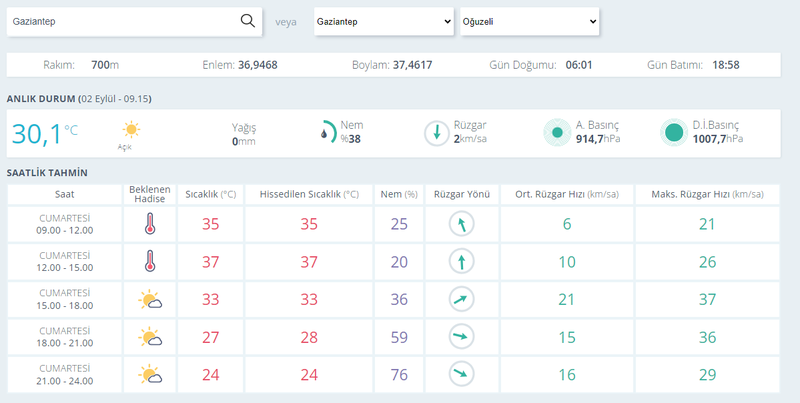Click the magnifier search icon

247,21
